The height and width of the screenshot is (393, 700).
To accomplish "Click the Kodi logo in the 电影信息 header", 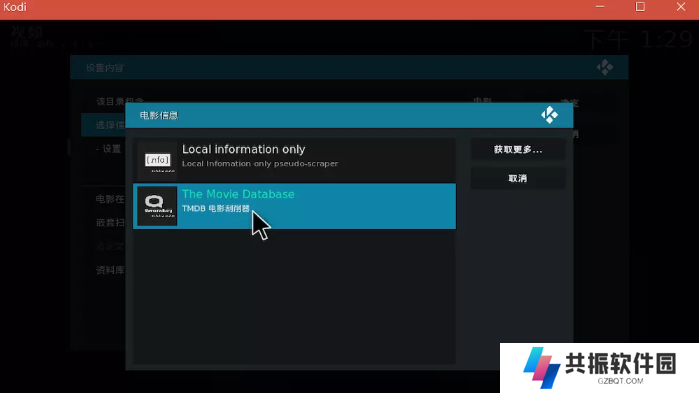I will 550,115.
